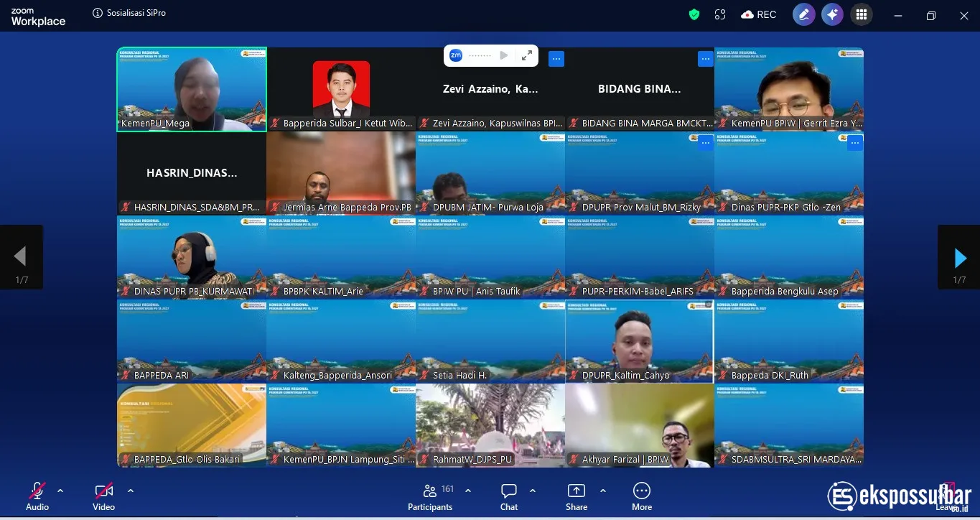Expand the Video options chevron
The image size is (980, 520).
(x=131, y=491)
